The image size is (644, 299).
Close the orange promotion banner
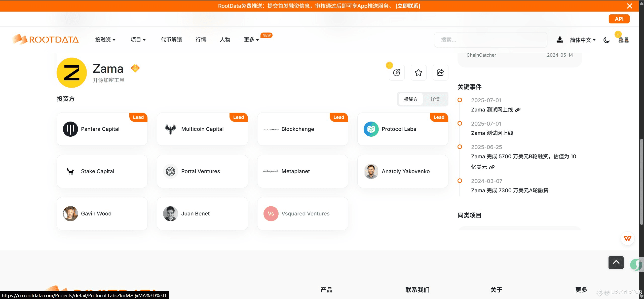(x=629, y=6)
